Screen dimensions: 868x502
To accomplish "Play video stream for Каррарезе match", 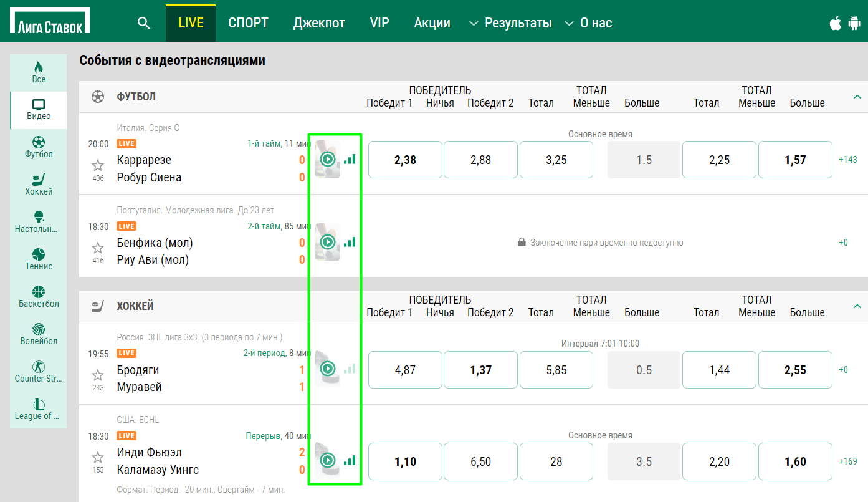I will (x=328, y=159).
